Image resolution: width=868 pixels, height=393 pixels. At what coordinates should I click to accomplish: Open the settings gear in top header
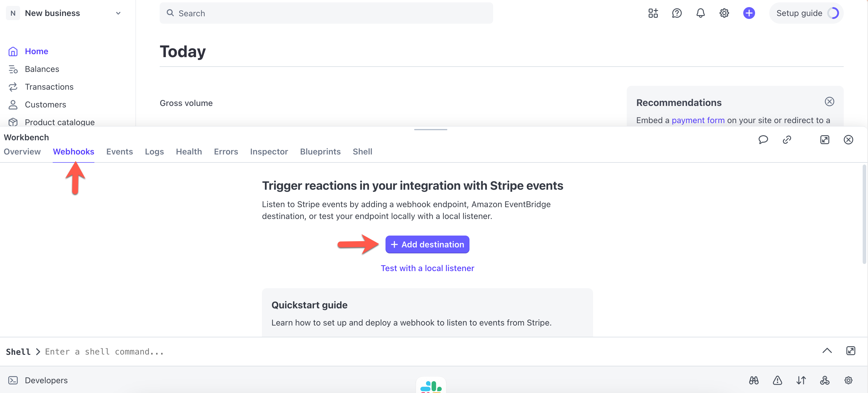[724, 13]
